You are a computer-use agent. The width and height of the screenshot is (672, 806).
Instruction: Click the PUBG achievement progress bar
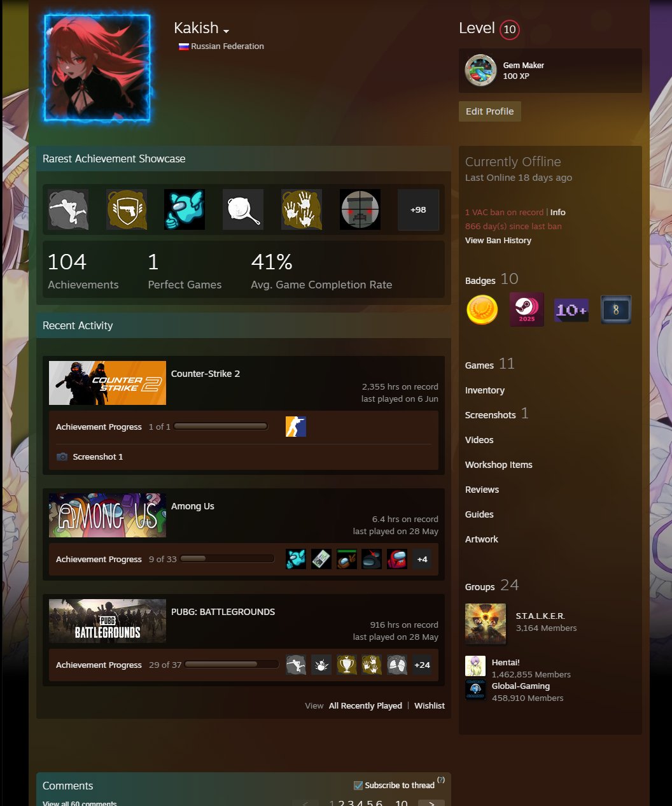(x=232, y=664)
